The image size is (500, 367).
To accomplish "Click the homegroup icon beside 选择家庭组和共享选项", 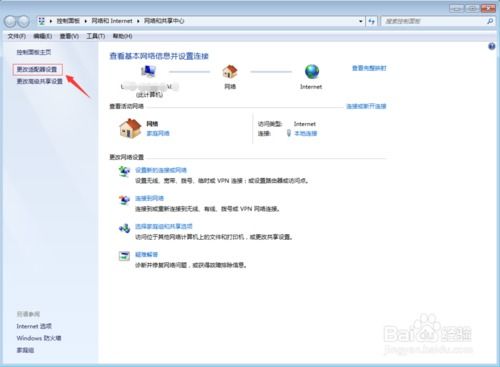I will 124,228.
